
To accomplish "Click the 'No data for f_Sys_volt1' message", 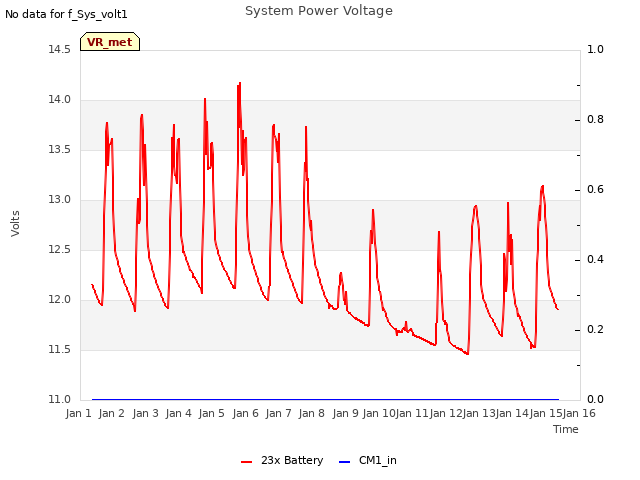I will pyautogui.click(x=66, y=14).
